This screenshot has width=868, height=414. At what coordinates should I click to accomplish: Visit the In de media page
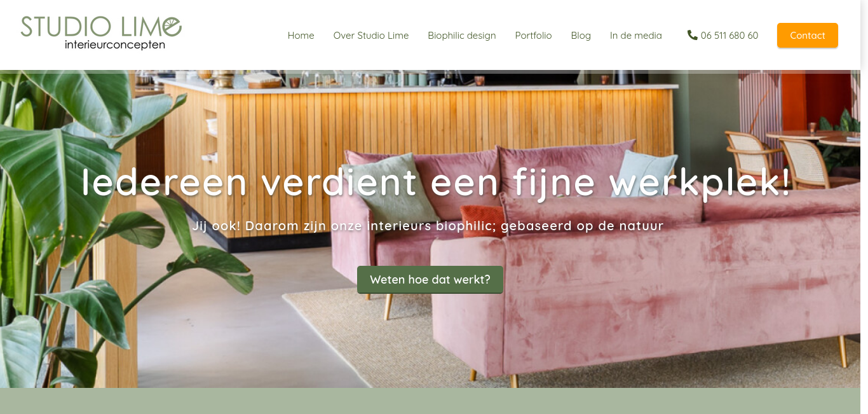coord(636,36)
